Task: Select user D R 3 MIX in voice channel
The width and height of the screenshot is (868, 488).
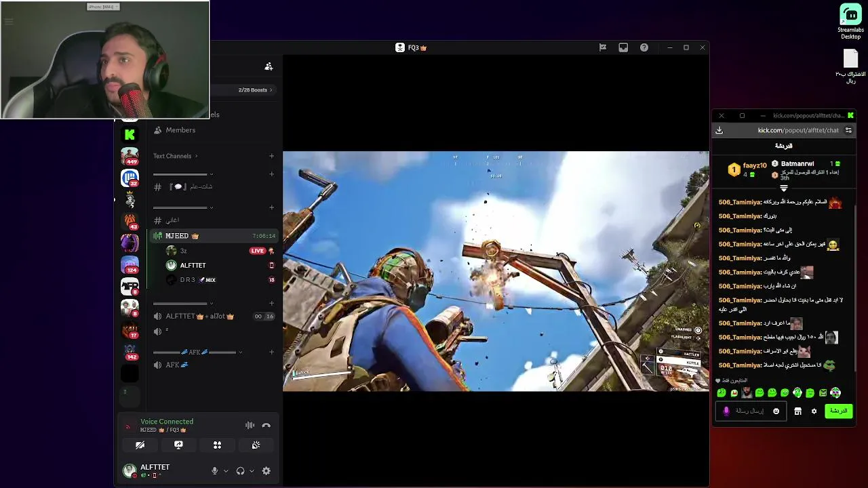Action: click(x=220, y=280)
